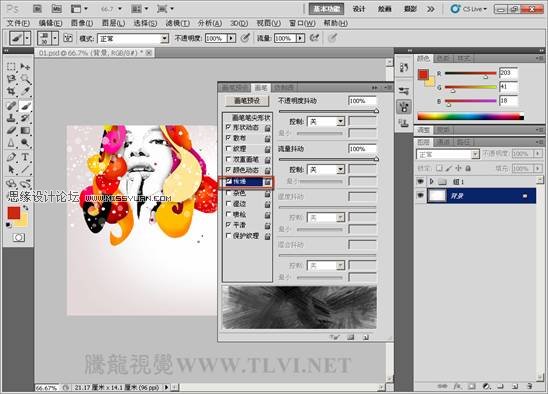The height and width of the screenshot is (394, 548).
Task: Uncheck the 散布 checkbox
Action: point(228,138)
